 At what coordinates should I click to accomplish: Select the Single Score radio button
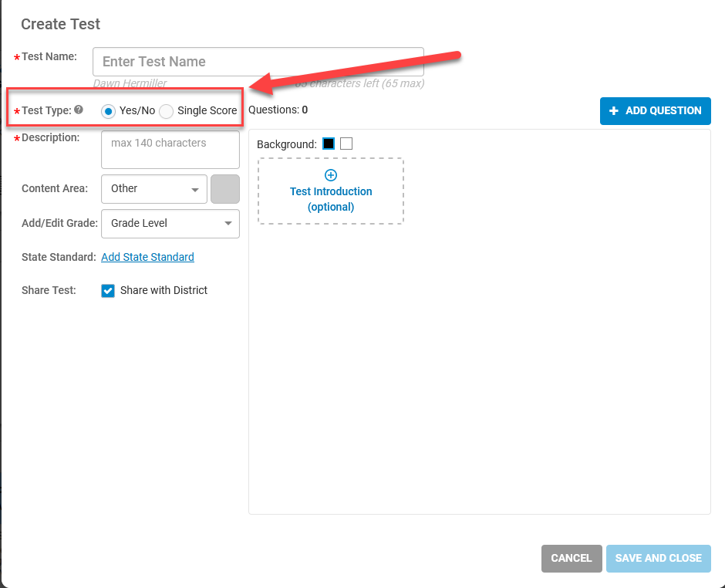[x=166, y=111]
